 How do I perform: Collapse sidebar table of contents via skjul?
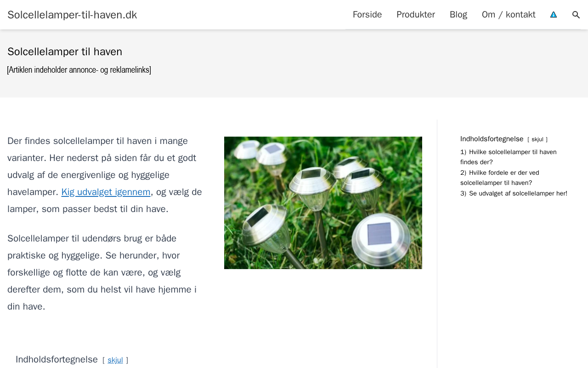click(537, 139)
